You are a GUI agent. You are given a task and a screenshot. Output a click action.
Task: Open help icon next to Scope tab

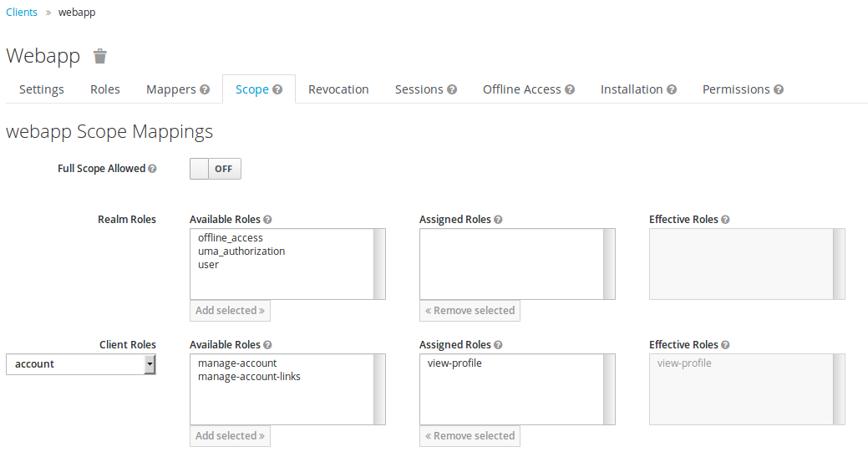point(277,89)
